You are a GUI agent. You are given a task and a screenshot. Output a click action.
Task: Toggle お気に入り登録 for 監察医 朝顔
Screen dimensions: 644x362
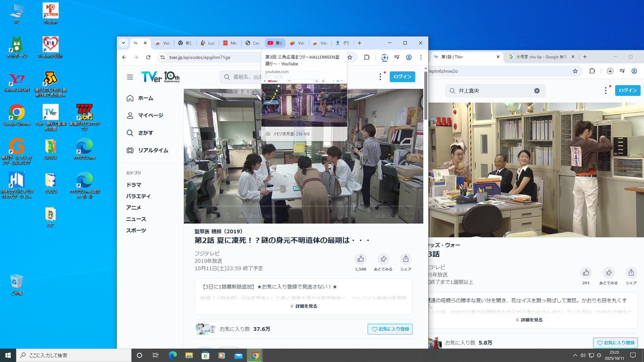tap(390, 329)
